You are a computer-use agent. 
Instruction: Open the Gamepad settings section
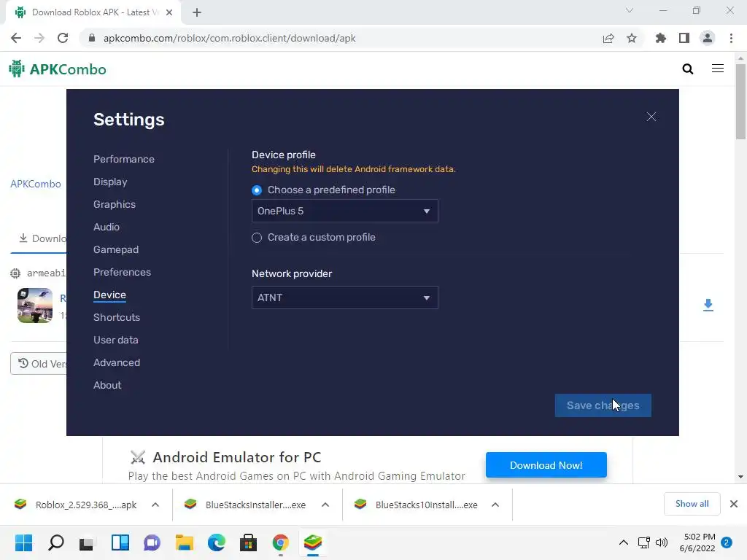(x=116, y=249)
